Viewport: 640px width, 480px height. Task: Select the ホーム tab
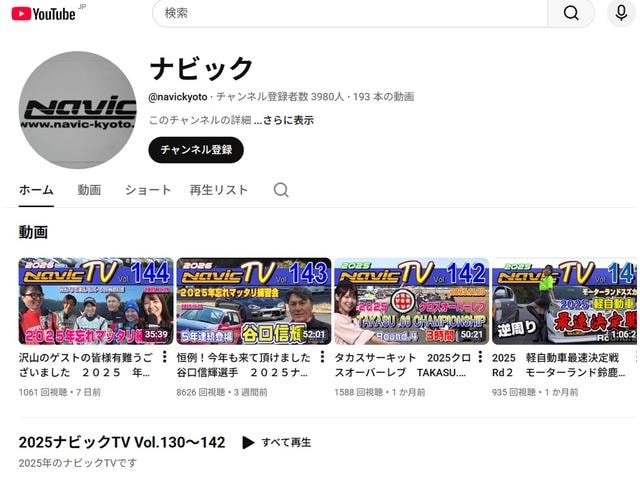(36, 190)
